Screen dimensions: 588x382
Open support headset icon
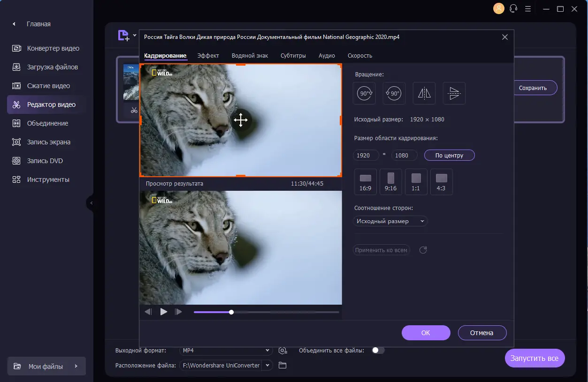pos(513,8)
